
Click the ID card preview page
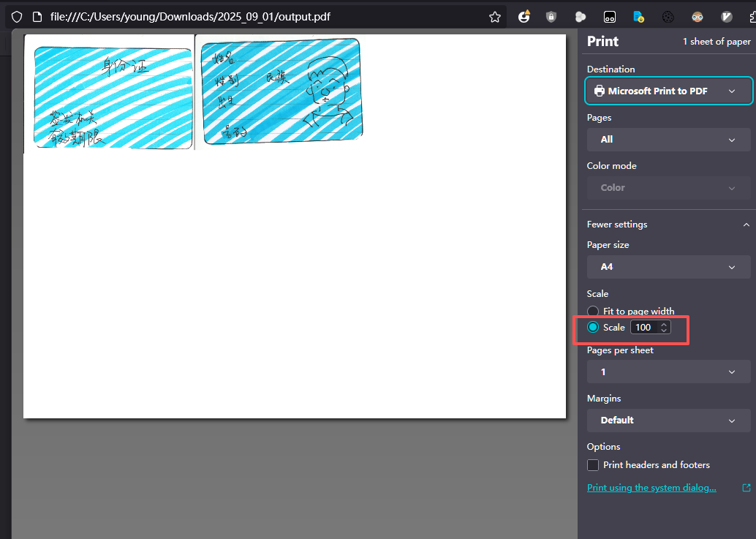pos(295,226)
